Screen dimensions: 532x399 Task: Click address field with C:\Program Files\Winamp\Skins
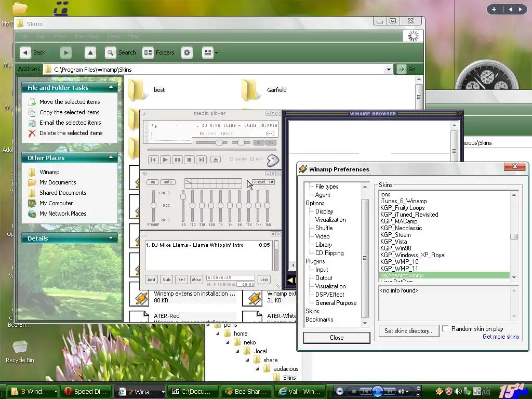[217, 70]
